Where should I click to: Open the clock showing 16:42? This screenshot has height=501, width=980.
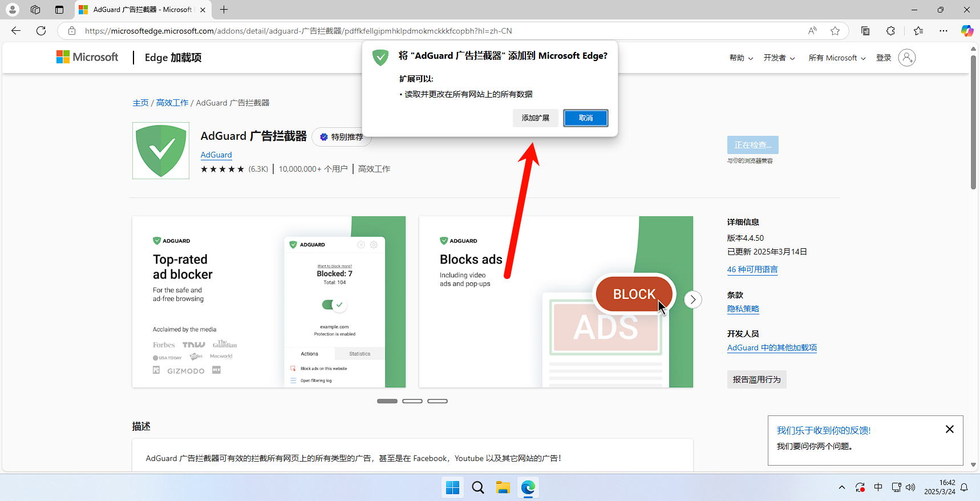[939, 487]
